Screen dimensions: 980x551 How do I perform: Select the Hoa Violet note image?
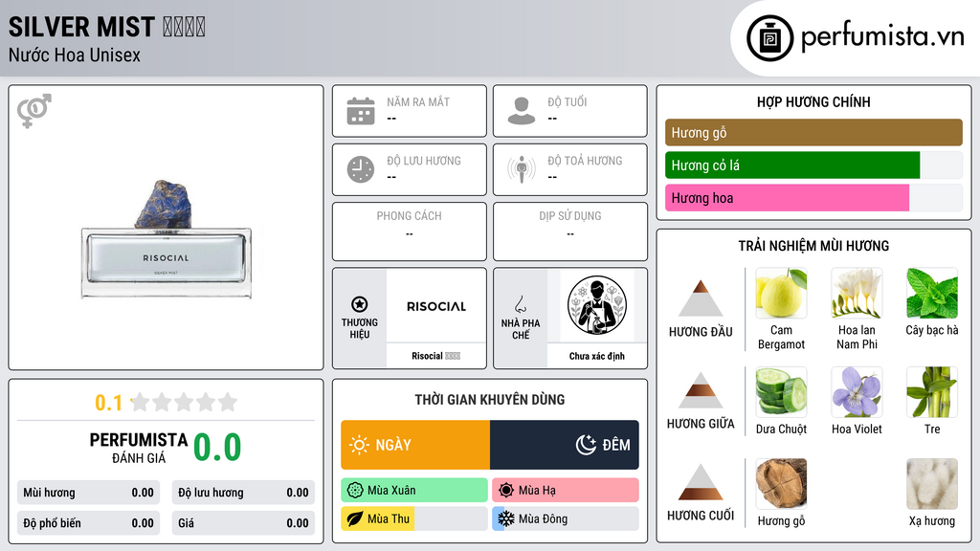[857, 391]
